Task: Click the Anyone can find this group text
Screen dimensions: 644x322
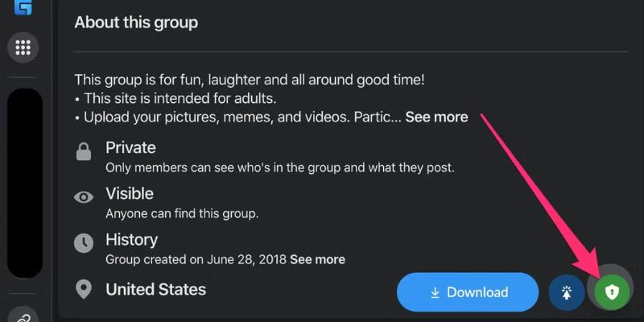Action: pyautogui.click(x=182, y=214)
